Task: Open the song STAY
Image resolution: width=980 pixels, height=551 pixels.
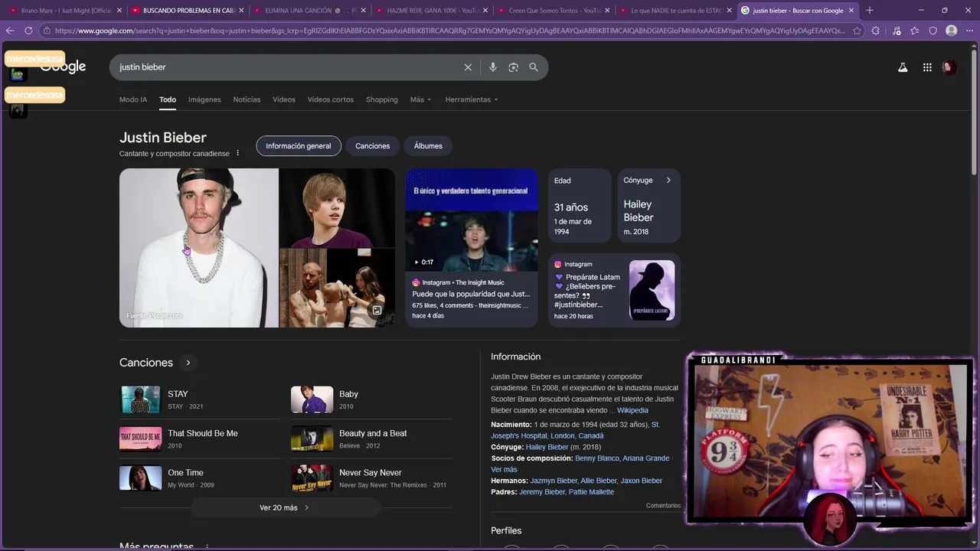Action: 200,399
